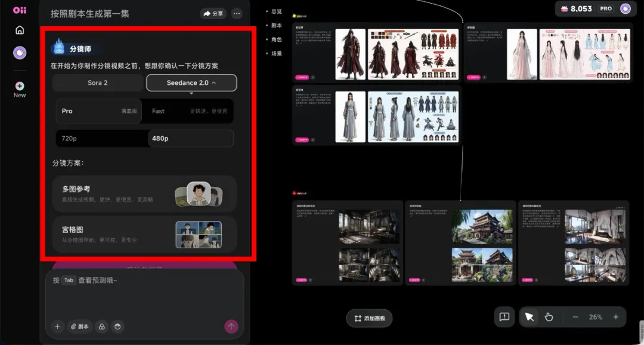Choose the 宫格图 storyboard plan
The image size is (644, 345).
tap(144, 235)
